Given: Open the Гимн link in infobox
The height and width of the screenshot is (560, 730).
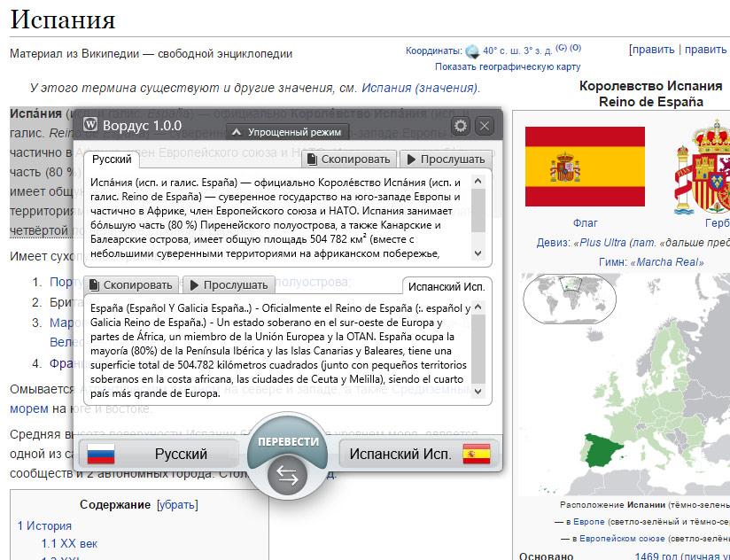Looking at the screenshot, I should coord(612,262).
